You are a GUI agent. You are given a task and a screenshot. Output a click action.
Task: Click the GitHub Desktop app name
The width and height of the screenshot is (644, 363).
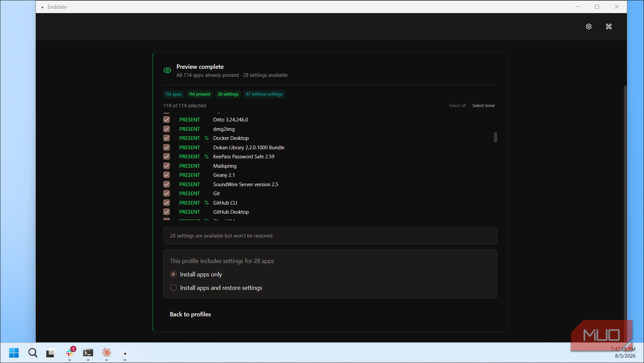[231, 212]
